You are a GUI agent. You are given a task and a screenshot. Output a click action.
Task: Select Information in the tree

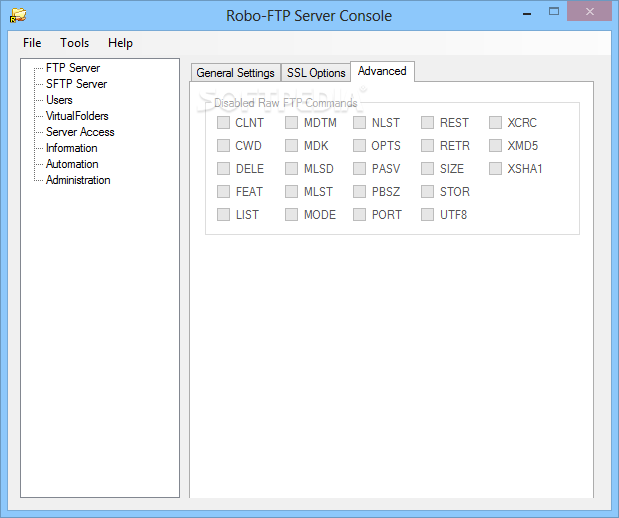[x=71, y=148]
